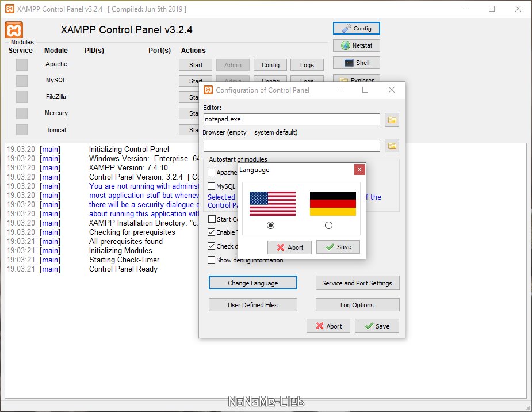
Task: Toggle Apache service install box
Action: pyautogui.click(x=22, y=64)
